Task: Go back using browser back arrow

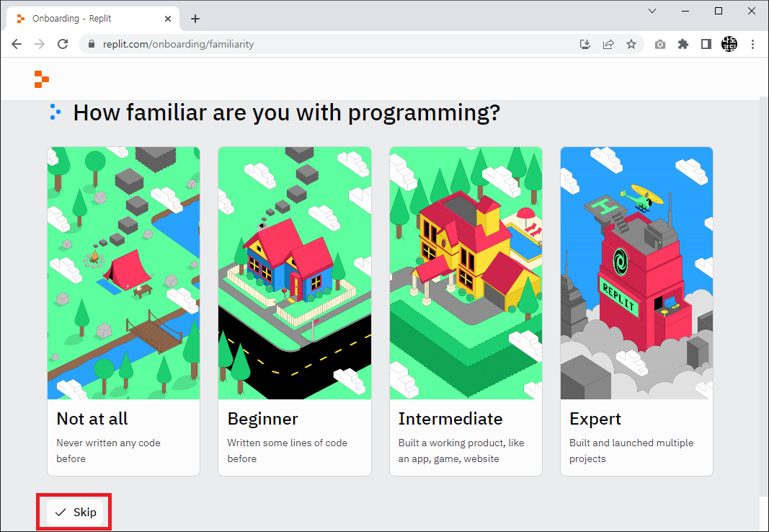Action: (x=17, y=44)
